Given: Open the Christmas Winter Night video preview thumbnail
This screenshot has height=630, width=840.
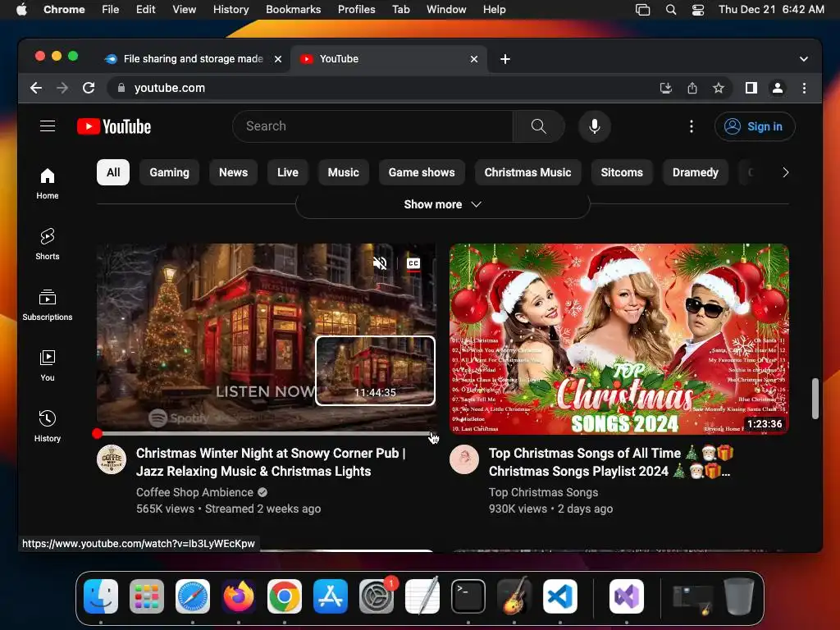Looking at the screenshot, I should click(267, 339).
